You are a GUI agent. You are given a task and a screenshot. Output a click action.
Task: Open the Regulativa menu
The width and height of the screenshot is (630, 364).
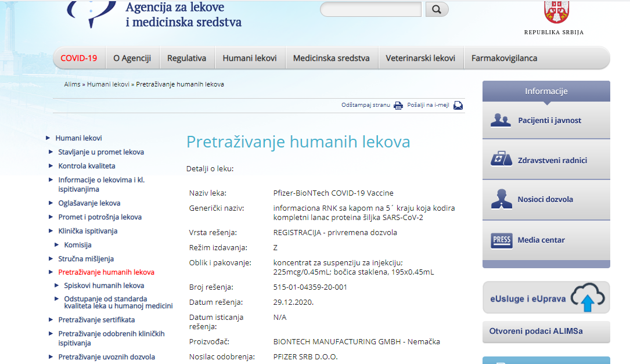(x=187, y=58)
